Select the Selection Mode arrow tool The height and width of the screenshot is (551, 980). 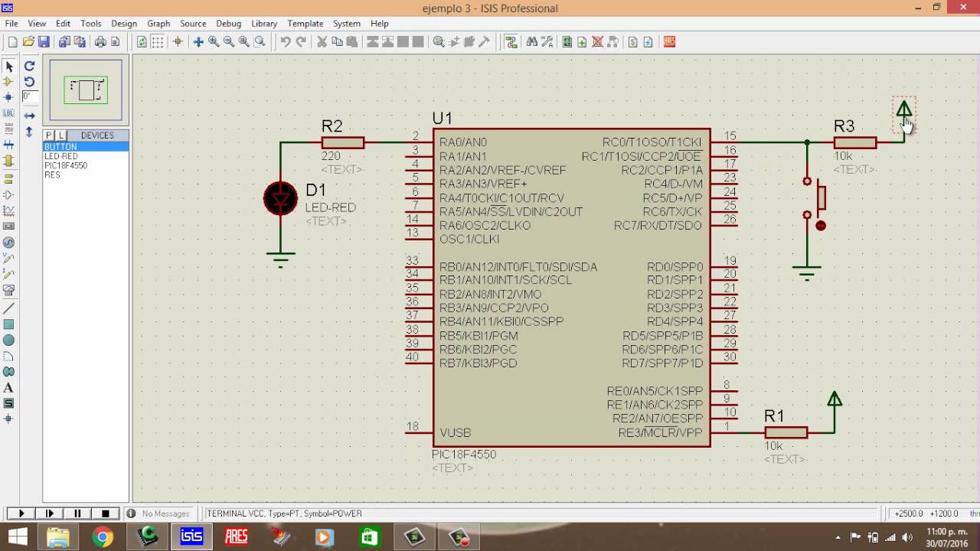pos(9,67)
